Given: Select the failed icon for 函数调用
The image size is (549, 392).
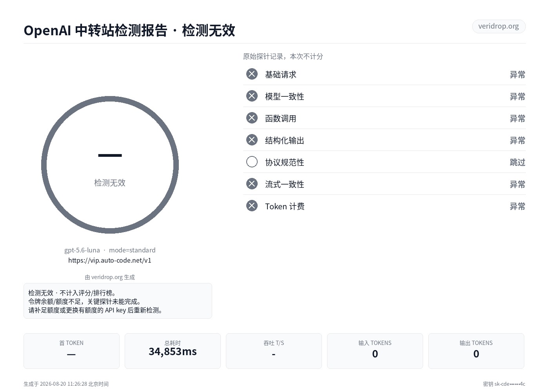Looking at the screenshot, I should (x=252, y=118).
